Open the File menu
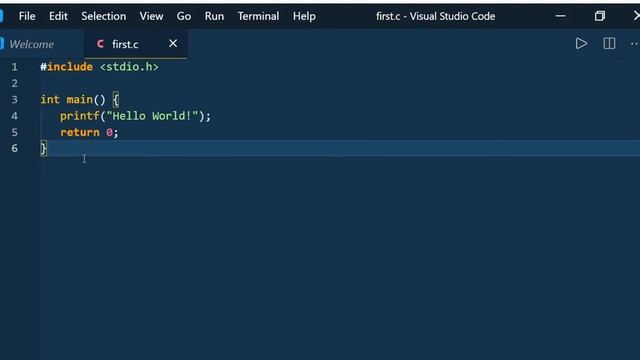The image size is (640, 360). (x=27, y=16)
